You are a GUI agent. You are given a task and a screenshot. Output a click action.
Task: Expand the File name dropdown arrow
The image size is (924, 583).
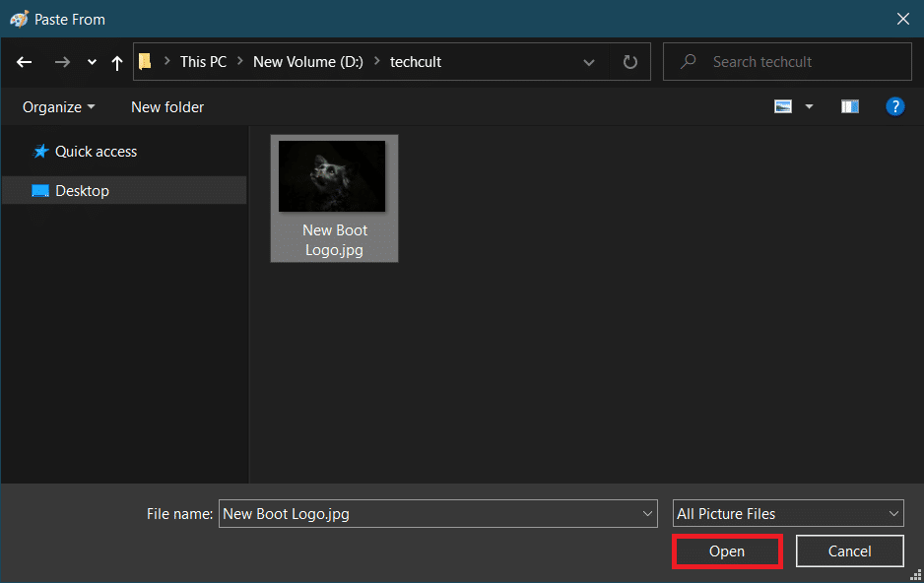point(647,513)
